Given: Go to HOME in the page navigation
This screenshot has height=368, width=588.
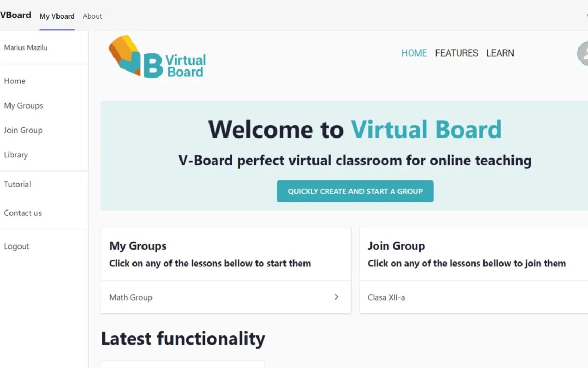Looking at the screenshot, I should coord(414,53).
